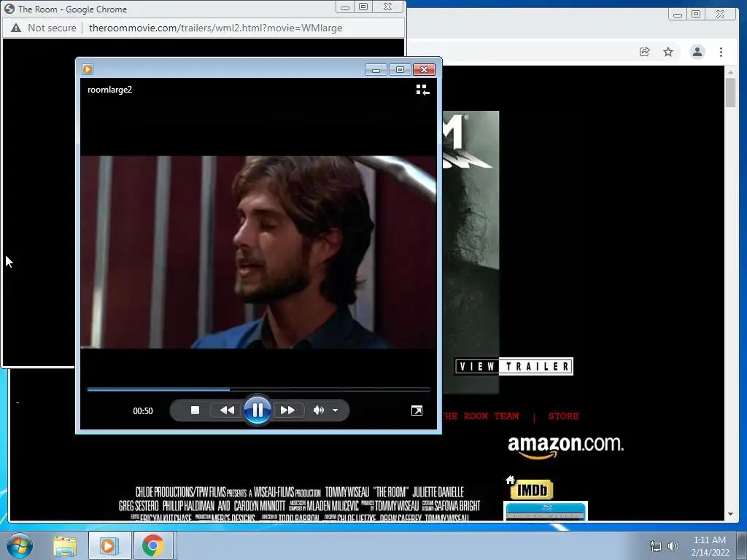The image size is (747, 560).
Task: Open the Windows Start menu
Action: pyautogui.click(x=19, y=545)
